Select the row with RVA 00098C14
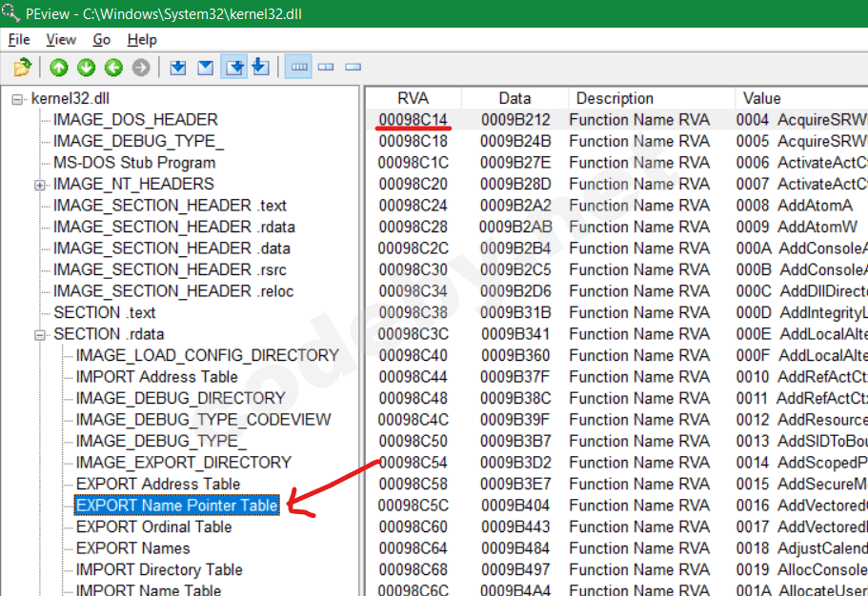This screenshot has width=868, height=596. pos(616,120)
